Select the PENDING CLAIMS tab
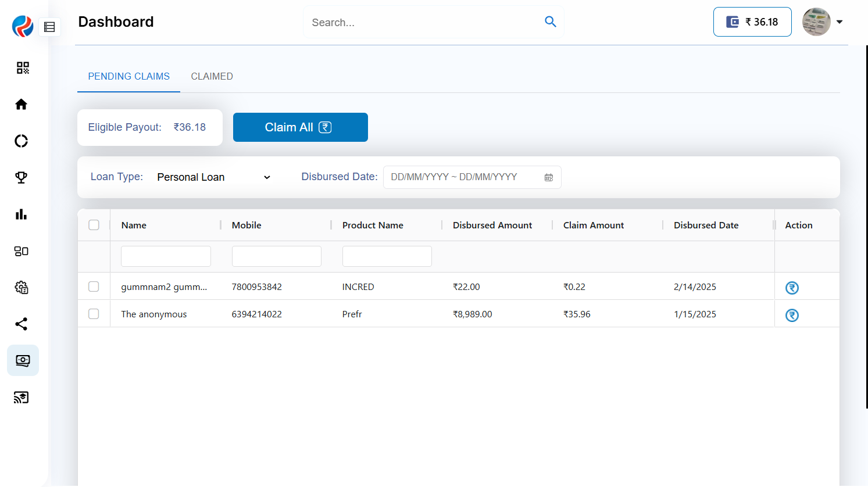The width and height of the screenshot is (868, 487). [128, 77]
